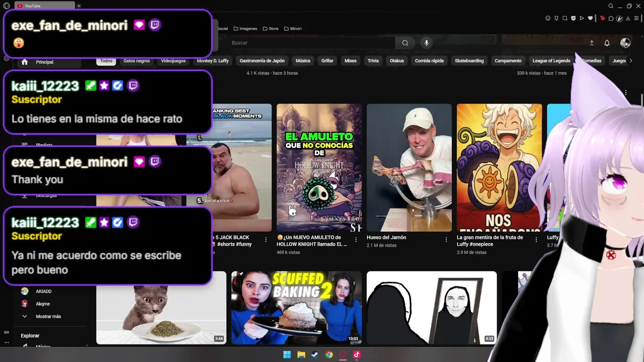This screenshot has height=362, width=644.
Task: Open the Scuffed Baking 2 video thumbnail
Action: point(296,308)
